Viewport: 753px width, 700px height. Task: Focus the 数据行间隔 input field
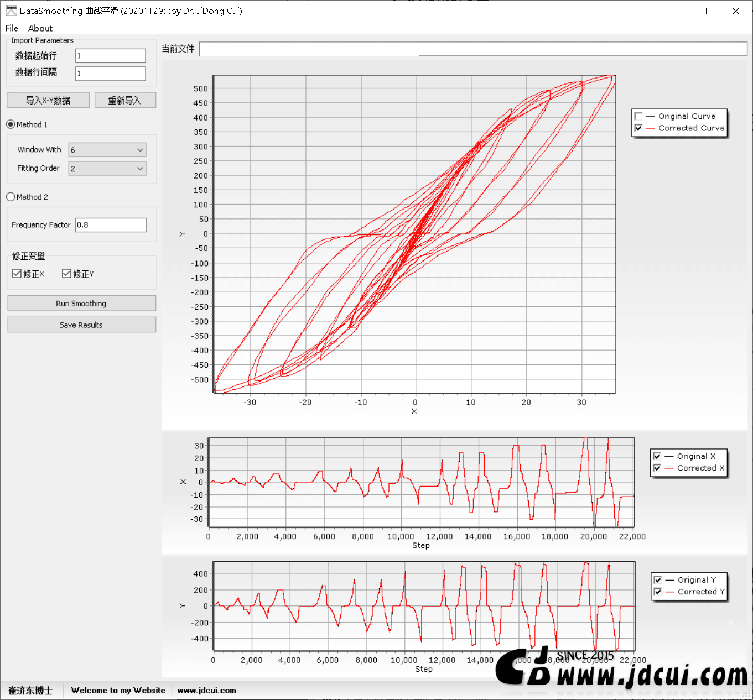pyautogui.click(x=111, y=73)
